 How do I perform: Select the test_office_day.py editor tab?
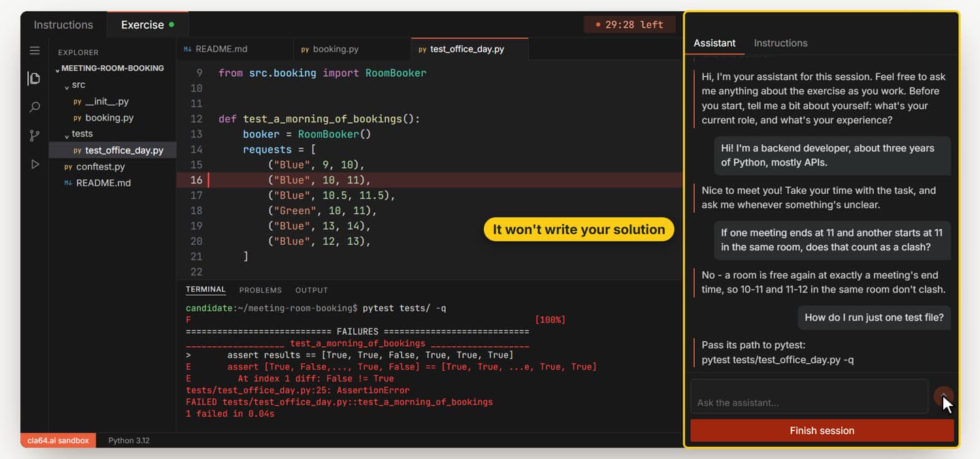click(x=470, y=49)
